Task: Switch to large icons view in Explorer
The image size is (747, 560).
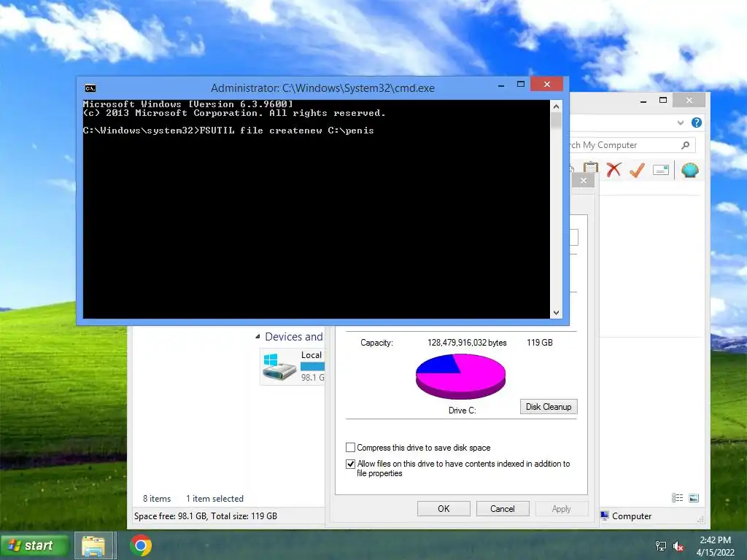Action: [694, 498]
